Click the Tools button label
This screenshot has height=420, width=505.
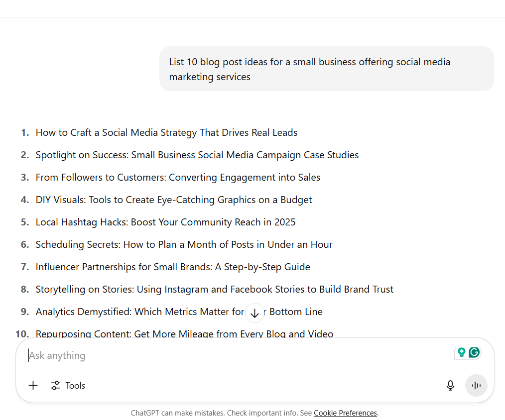pos(75,385)
